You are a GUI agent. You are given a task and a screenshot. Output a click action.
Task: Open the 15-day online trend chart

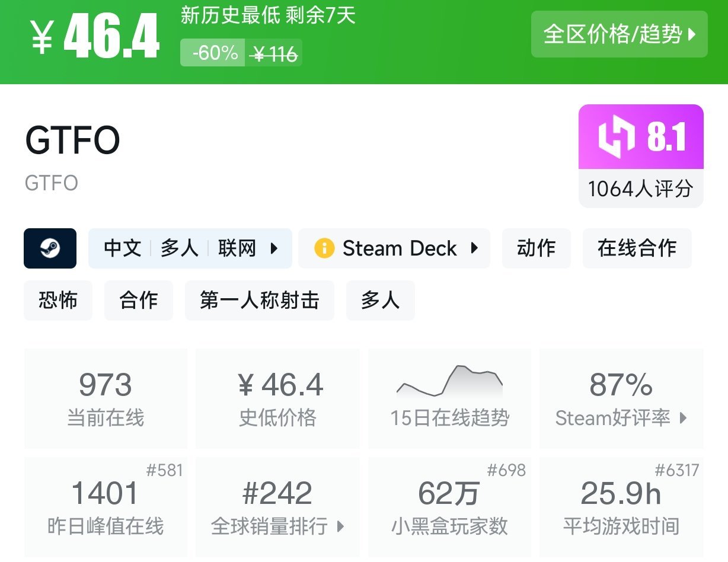coord(449,397)
